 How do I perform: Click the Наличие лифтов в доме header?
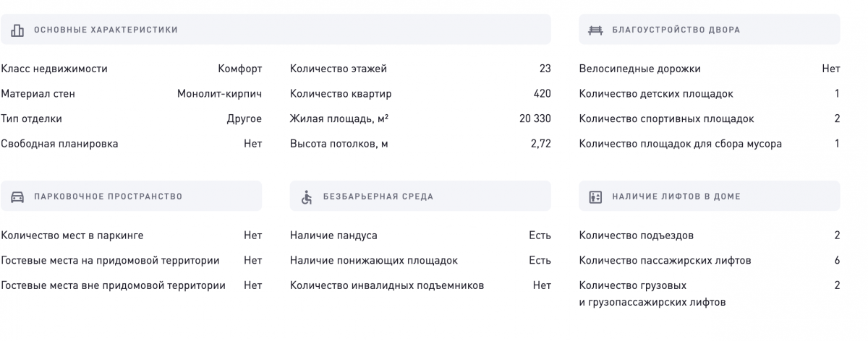pos(710,196)
